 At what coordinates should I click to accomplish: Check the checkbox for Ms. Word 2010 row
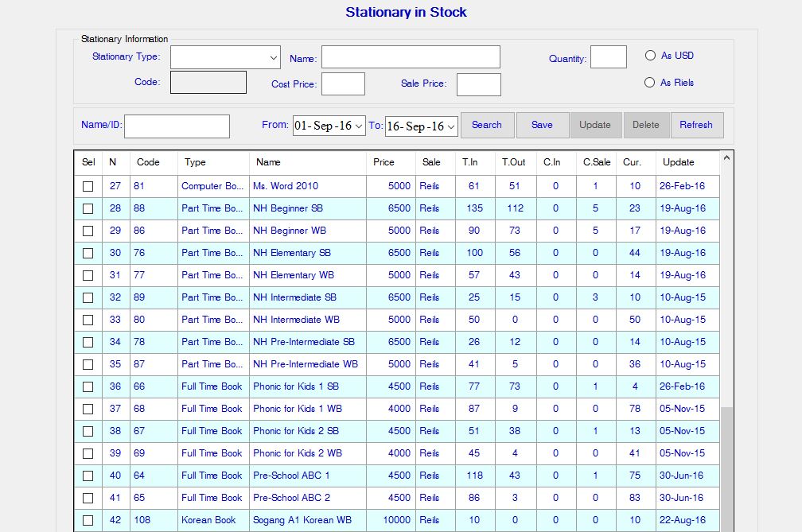[x=88, y=186]
